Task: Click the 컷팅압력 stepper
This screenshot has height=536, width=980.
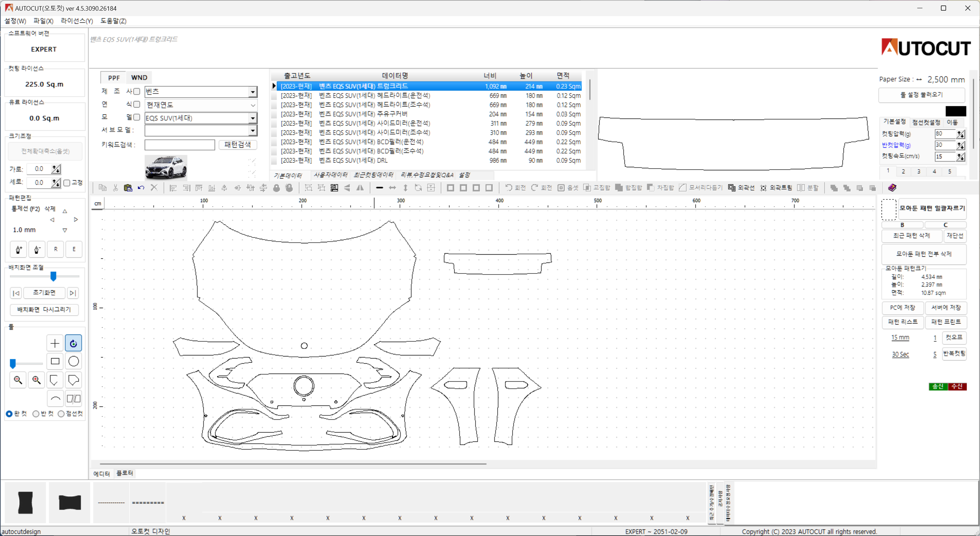Action: (960, 134)
